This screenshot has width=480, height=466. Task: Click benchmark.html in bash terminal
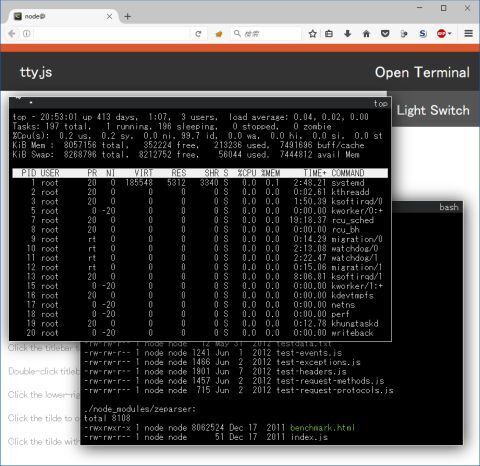click(x=323, y=428)
